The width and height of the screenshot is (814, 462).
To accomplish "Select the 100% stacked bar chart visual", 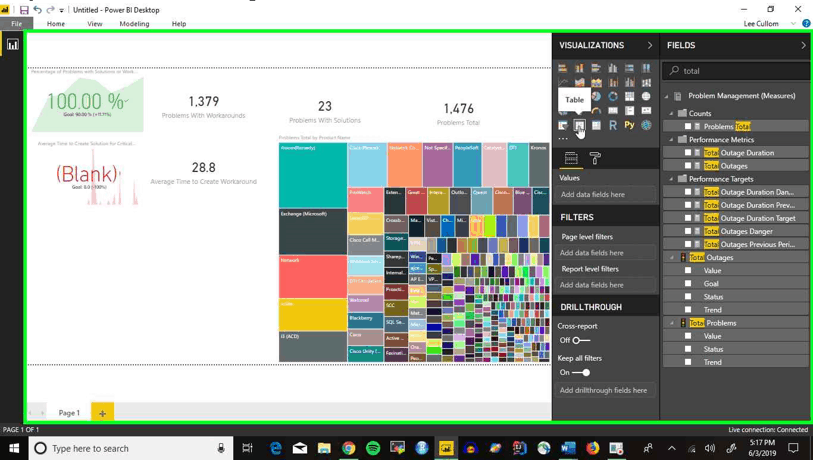I will 630,68.
